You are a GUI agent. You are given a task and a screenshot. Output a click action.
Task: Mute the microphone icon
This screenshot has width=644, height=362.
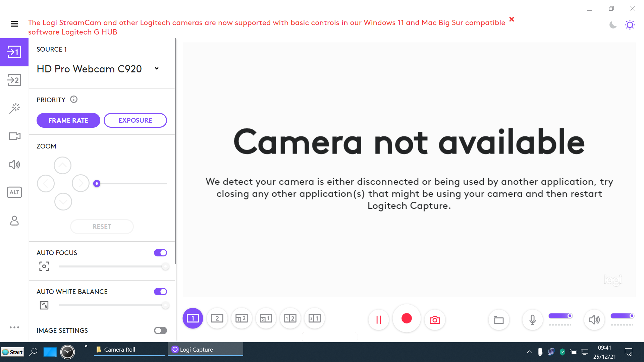532,320
